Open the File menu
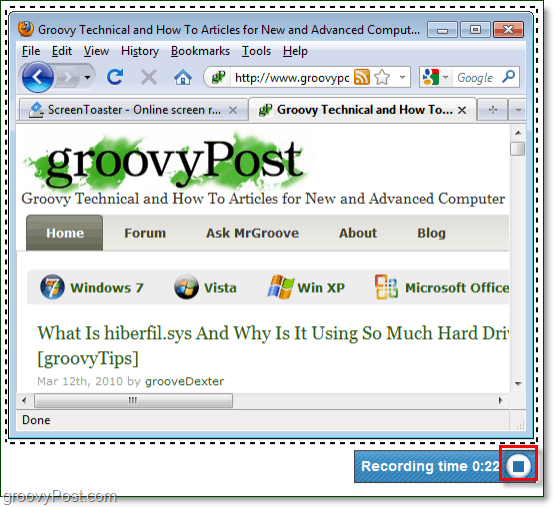The height and width of the screenshot is (507, 554). (x=31, y=51)
